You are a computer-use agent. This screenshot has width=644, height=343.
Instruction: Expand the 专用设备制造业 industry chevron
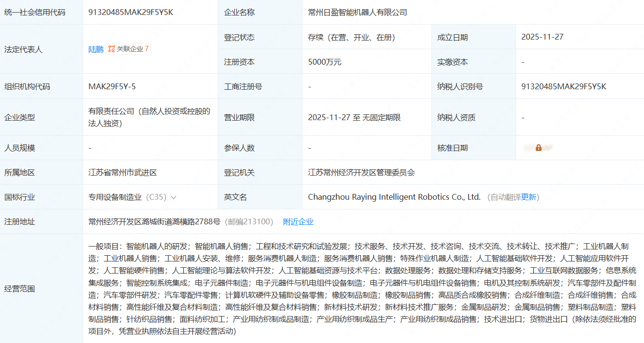click(173, 197)
